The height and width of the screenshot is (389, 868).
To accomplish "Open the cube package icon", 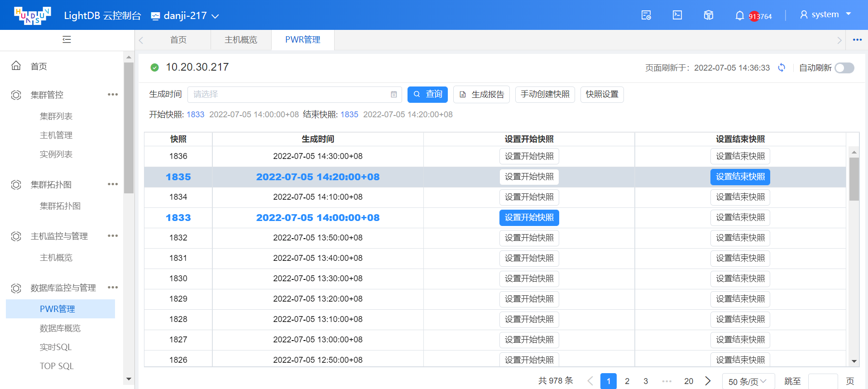I will pos(709,15).
